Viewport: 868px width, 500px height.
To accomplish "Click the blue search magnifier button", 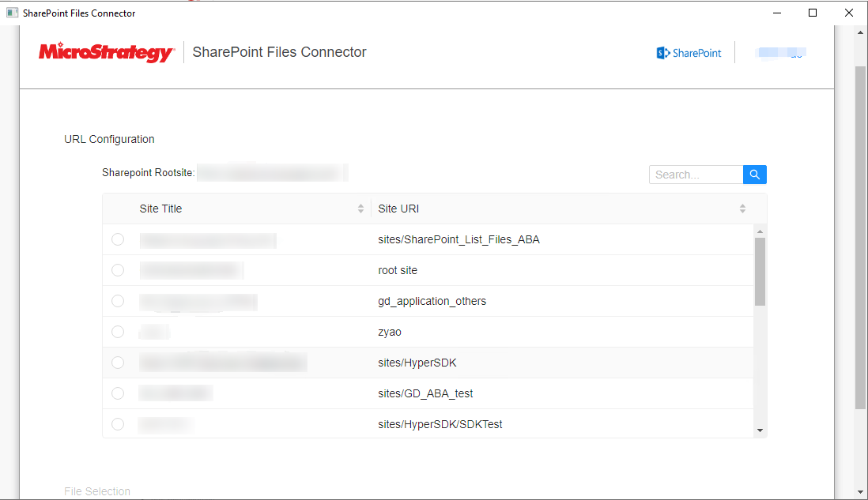I will point(754,175).
